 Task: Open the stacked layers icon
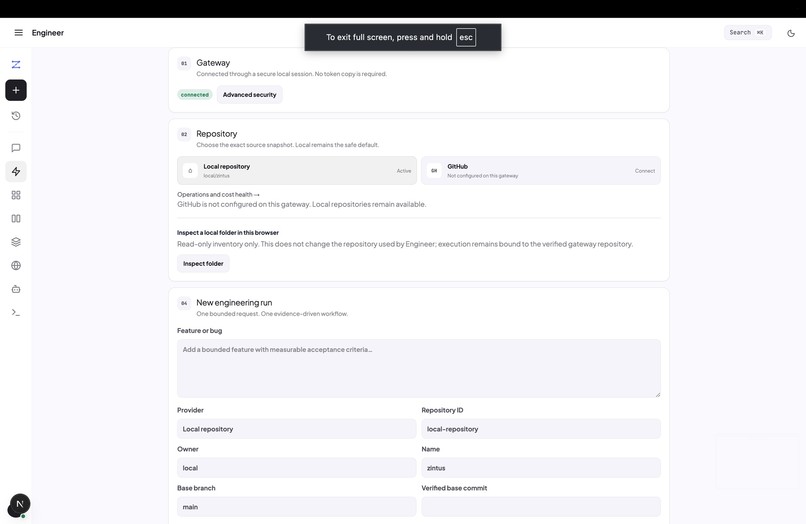coord(16,242)
